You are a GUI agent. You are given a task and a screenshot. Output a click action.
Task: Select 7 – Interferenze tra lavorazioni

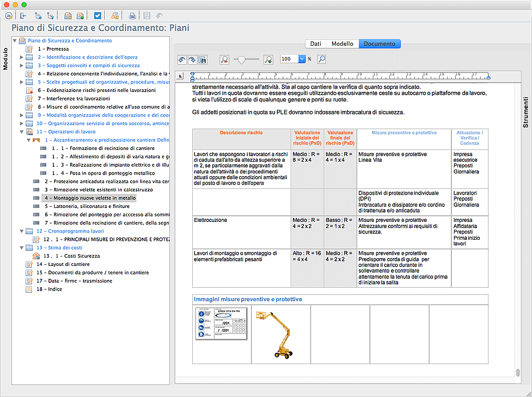[x=74, y=99]
